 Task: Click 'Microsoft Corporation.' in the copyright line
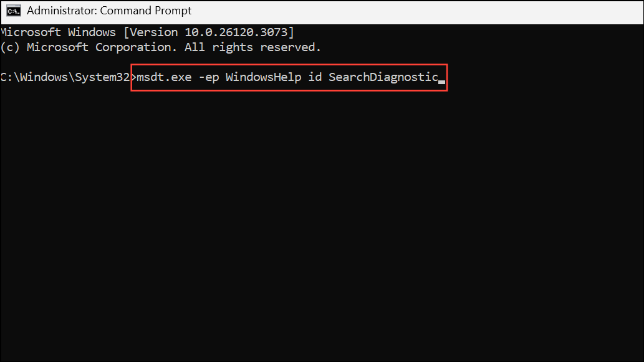click(102, 47)
